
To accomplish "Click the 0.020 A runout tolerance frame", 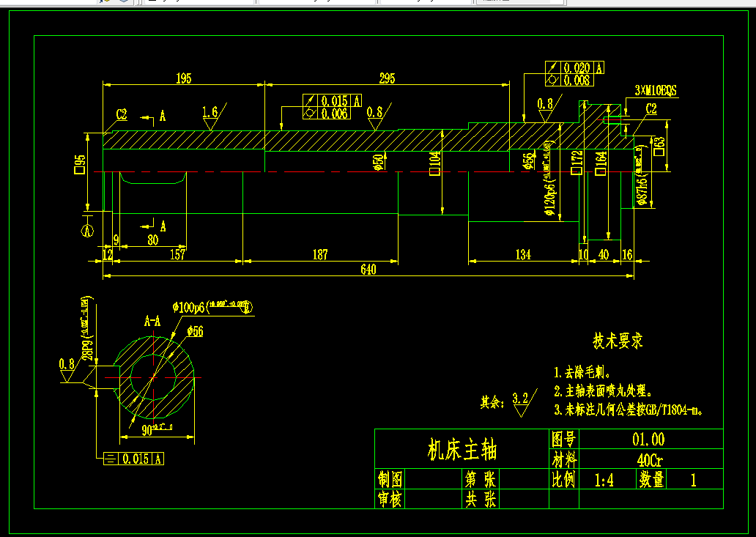I will (x=574, y=67).
